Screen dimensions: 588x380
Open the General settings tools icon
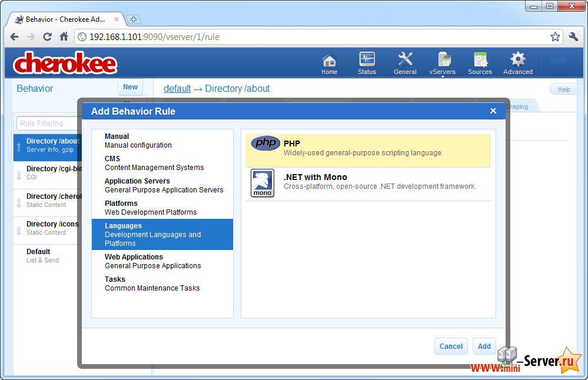(x=405, y=59)
